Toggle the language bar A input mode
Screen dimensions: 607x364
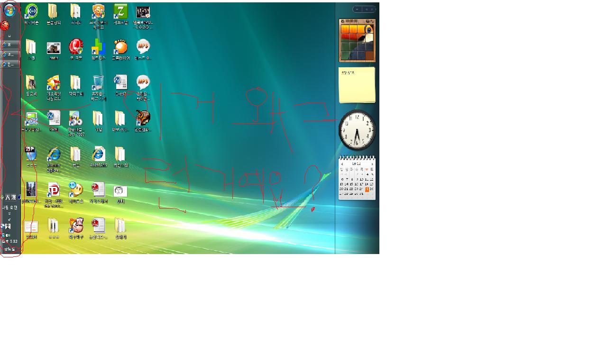coord(8,197)
